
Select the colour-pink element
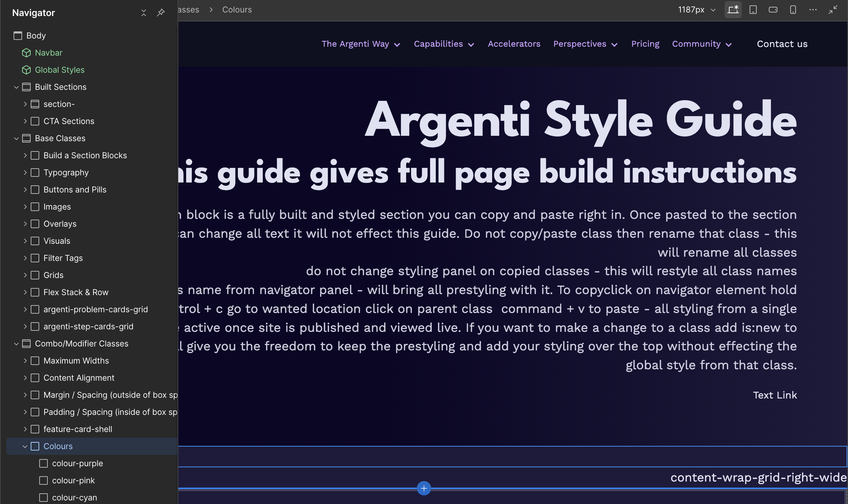pos(92,480)
